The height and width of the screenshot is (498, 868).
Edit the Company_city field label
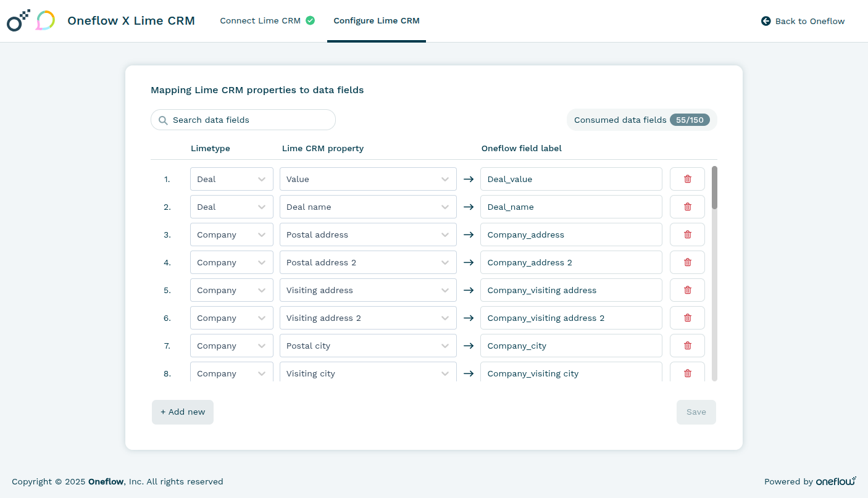click(571, 346)
